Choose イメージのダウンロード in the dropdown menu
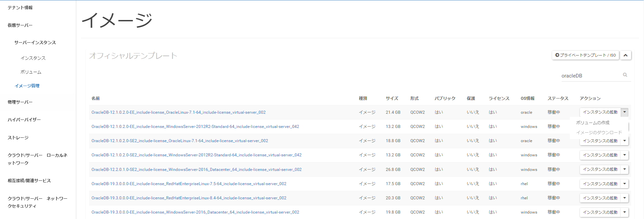Image resolution: width=644 pixels, height=219 pixels. [x=599, y=132]
